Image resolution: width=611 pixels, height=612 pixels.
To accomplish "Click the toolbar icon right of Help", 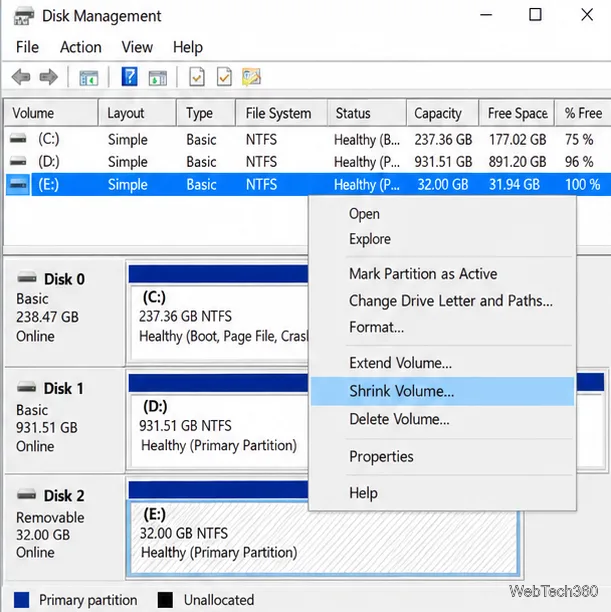I will click(x=157, y=78).
